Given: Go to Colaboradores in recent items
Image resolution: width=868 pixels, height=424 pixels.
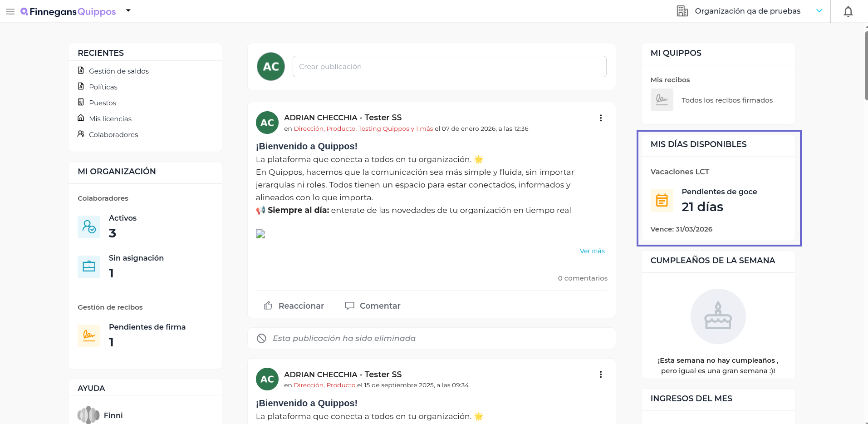Looking at the screenshot, I should 113,135.
